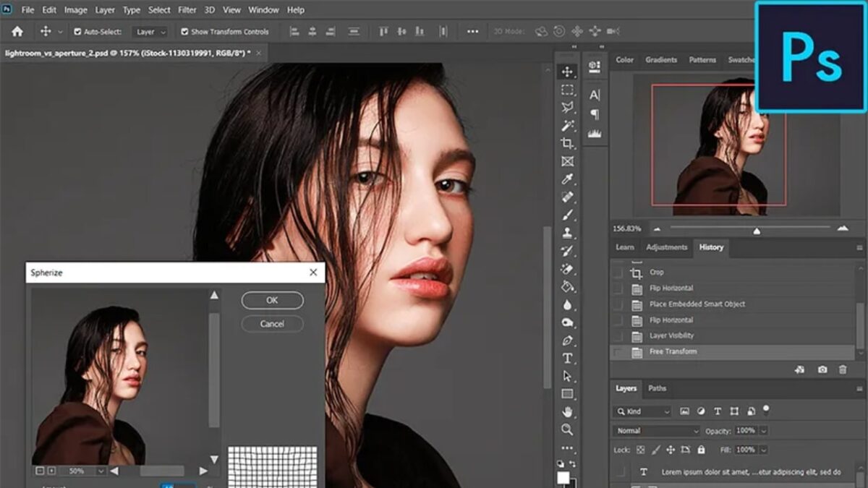The image size is (868, 488).
Task: Select the Blur tool
Action: (568, 304)
